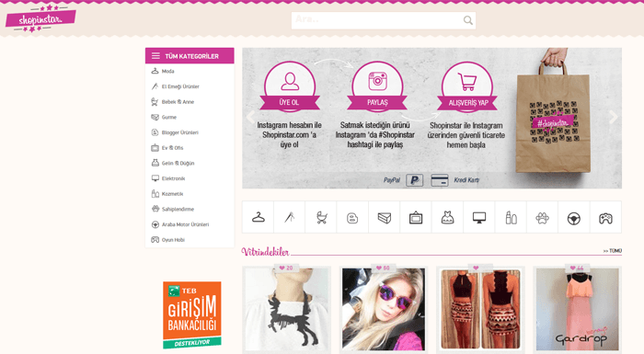The image size is (644, 354).
Task: Click hanger icon in category strip
Action: [258, 217]
